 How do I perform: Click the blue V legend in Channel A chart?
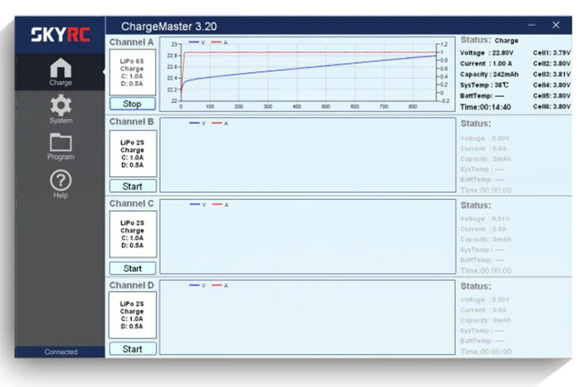[197, 43]
